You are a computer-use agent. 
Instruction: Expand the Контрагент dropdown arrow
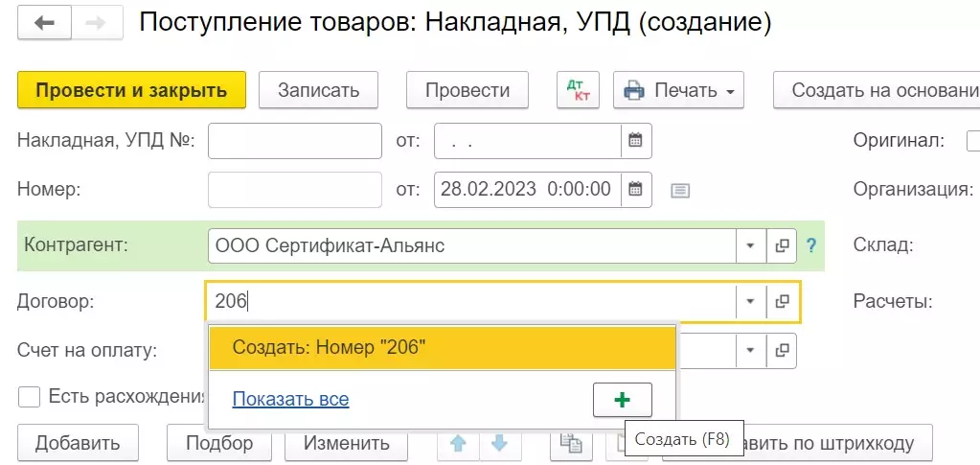point(751,246)
